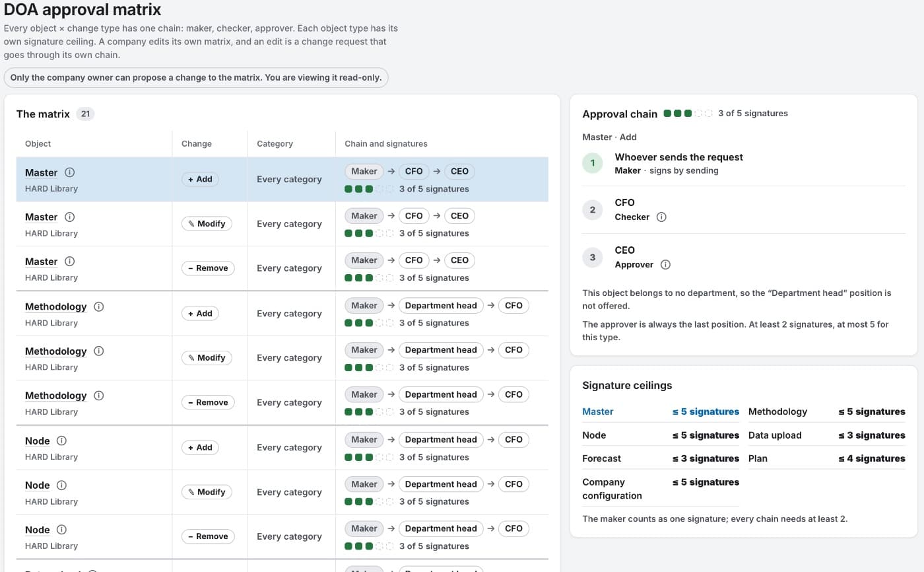Click the Maker pill in the Master Remove row
Screen dimensions: 924x572
pos(364,260)
